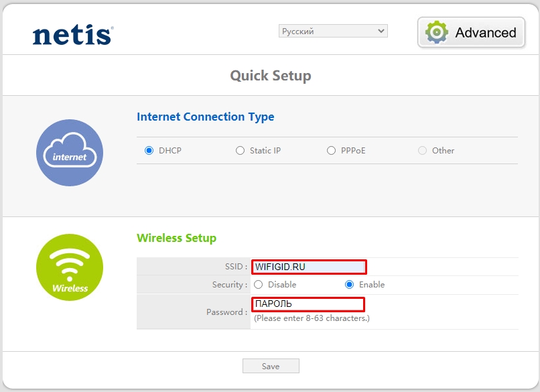
Task: Click the green Wireless Wi-Fi icon
Action: 70,267
